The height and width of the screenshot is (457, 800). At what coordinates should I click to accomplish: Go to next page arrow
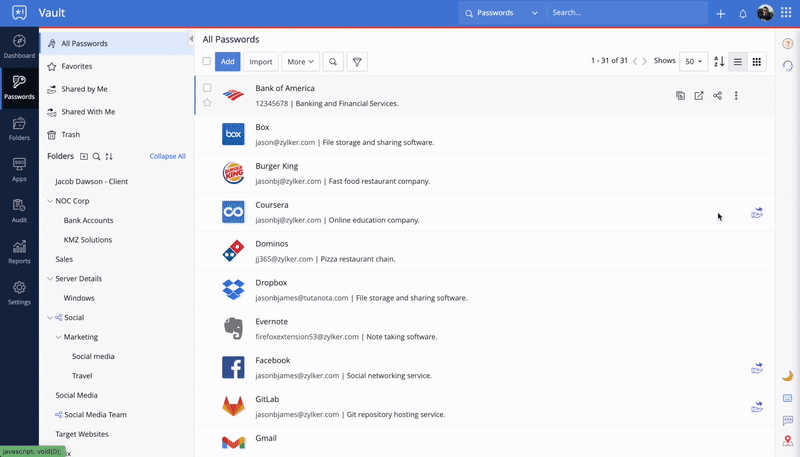coord(645,61)
